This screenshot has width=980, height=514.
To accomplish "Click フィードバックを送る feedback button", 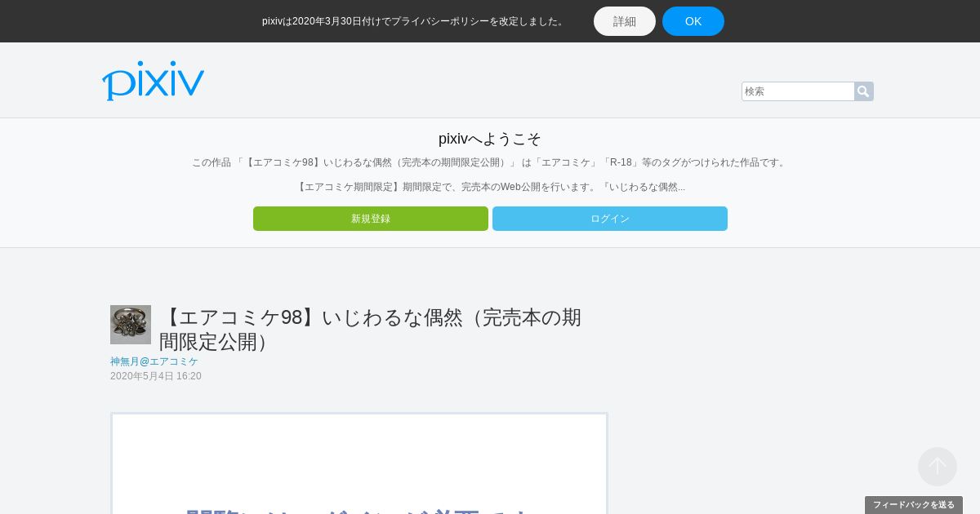I will [x=914, y=505].
